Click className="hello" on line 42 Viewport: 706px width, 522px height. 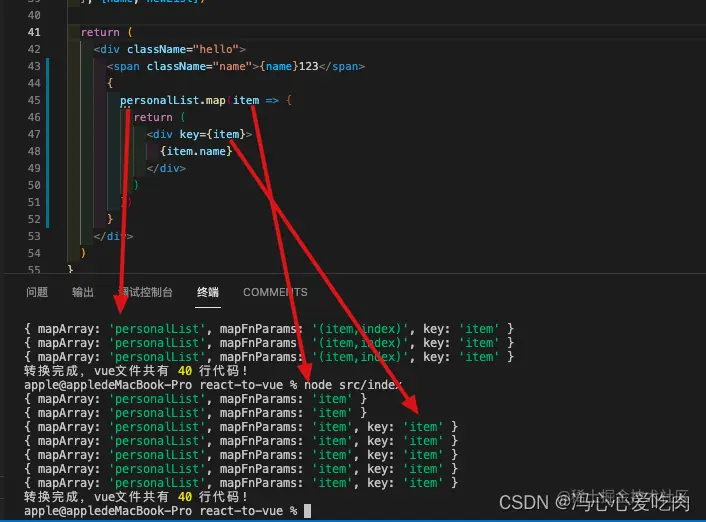coord(183,49)
